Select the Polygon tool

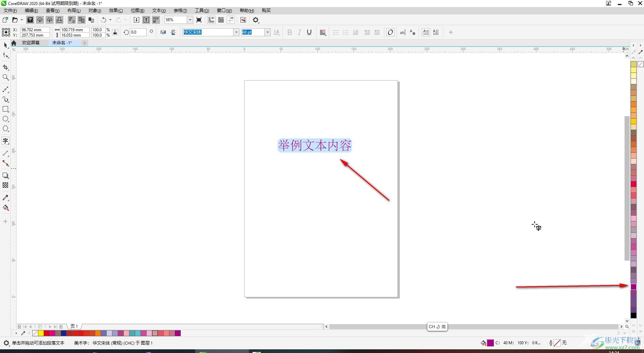5,129
